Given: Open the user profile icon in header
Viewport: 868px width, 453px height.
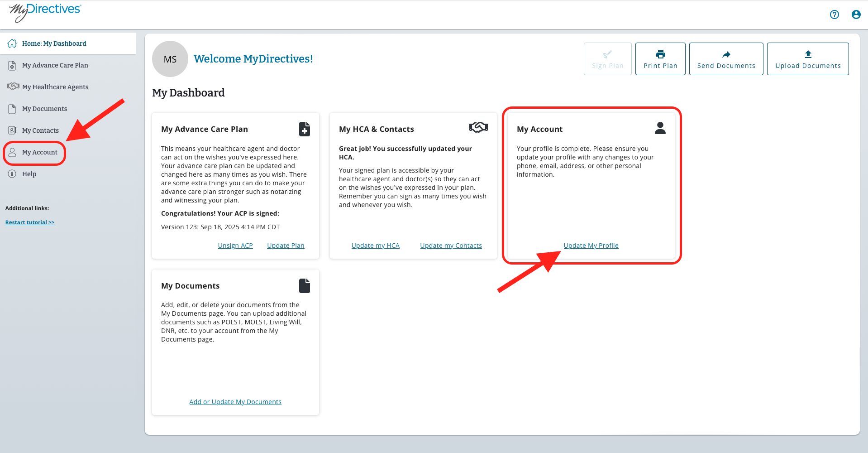Looking at the screenshot, I should (x=856, y=14).
